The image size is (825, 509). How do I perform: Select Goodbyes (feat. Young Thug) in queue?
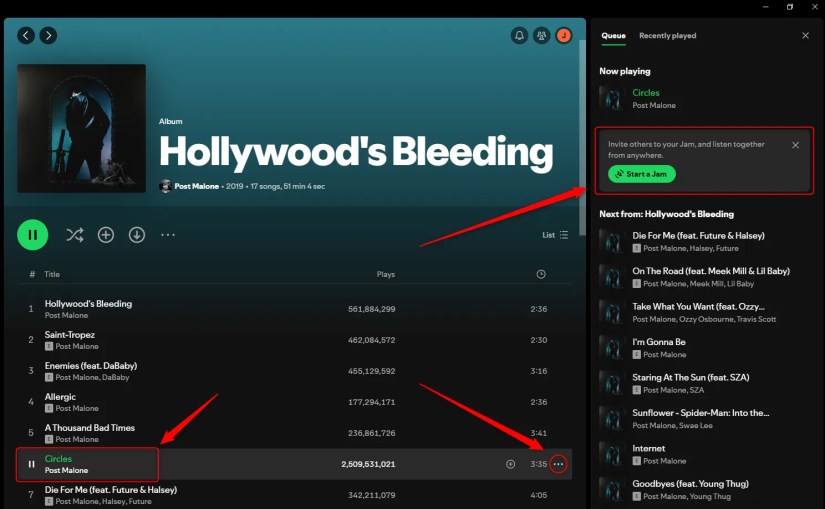coord(690,484)
